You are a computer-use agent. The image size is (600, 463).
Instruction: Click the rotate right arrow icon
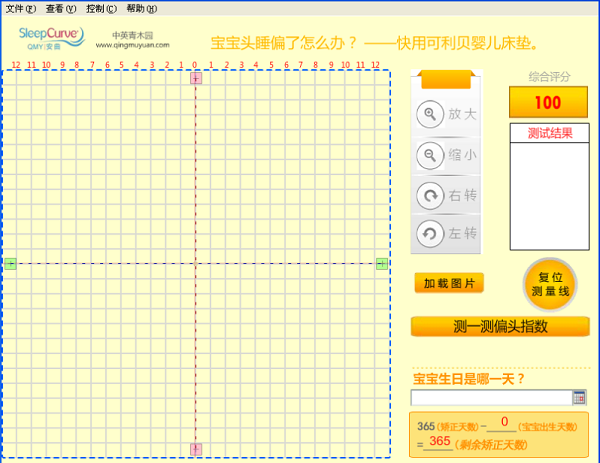point(430,196)
